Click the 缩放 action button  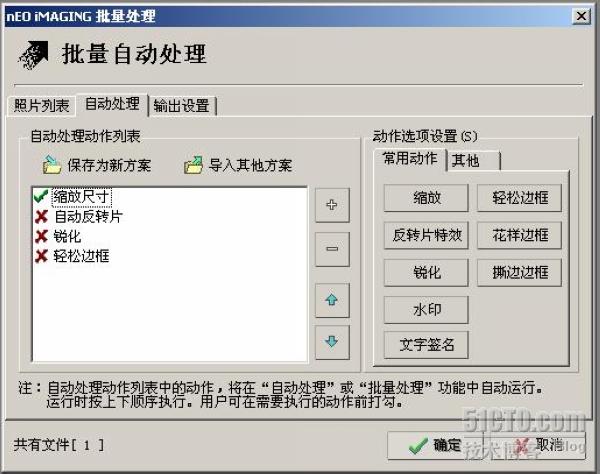(426, 198)
